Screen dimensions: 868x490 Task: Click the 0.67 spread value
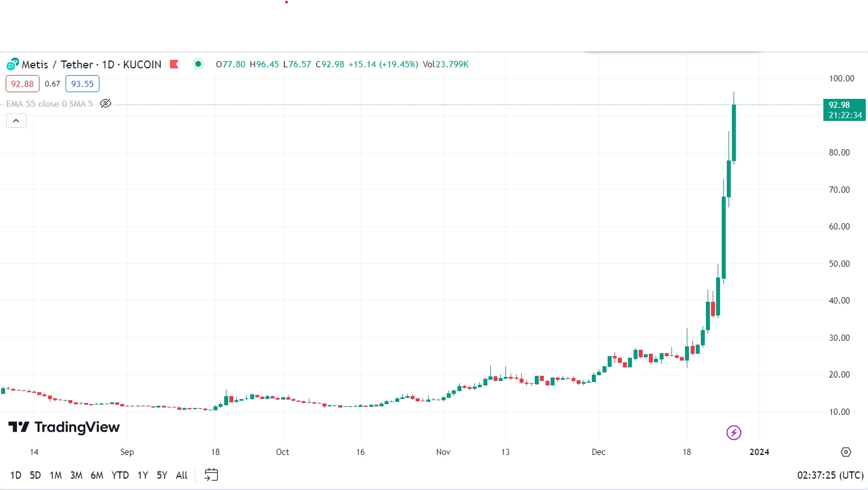click(x=53, y=84)
